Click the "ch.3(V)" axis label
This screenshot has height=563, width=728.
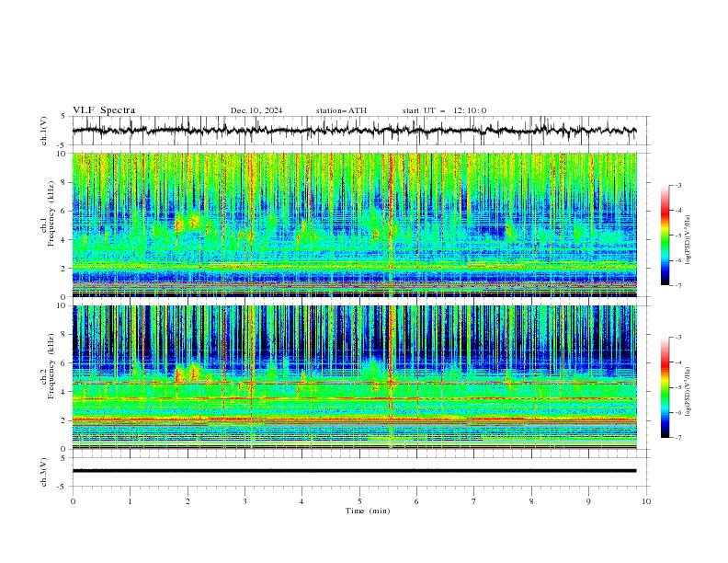tap(44, 472)
